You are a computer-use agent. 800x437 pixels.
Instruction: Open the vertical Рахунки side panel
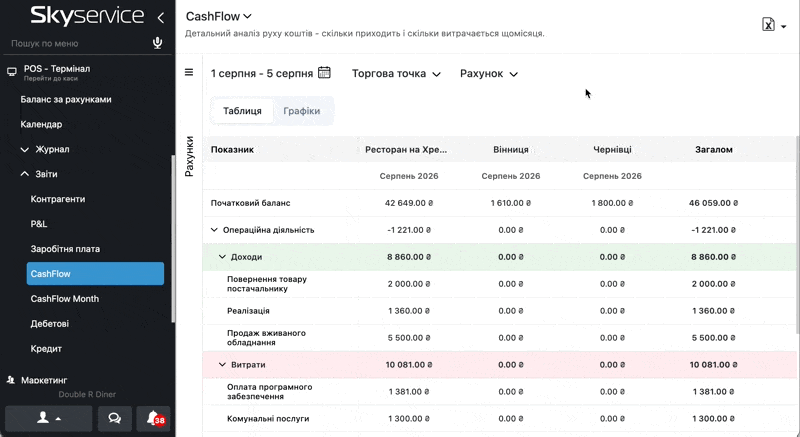tap(189, 156)
